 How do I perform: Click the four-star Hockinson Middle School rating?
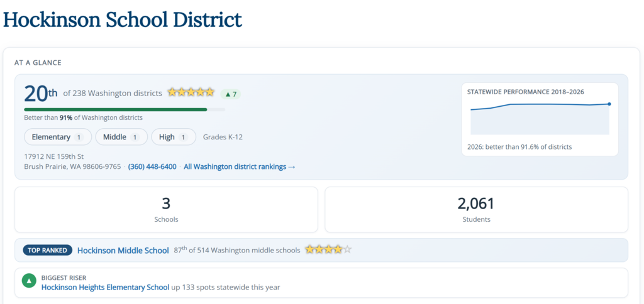click(328, 249)
